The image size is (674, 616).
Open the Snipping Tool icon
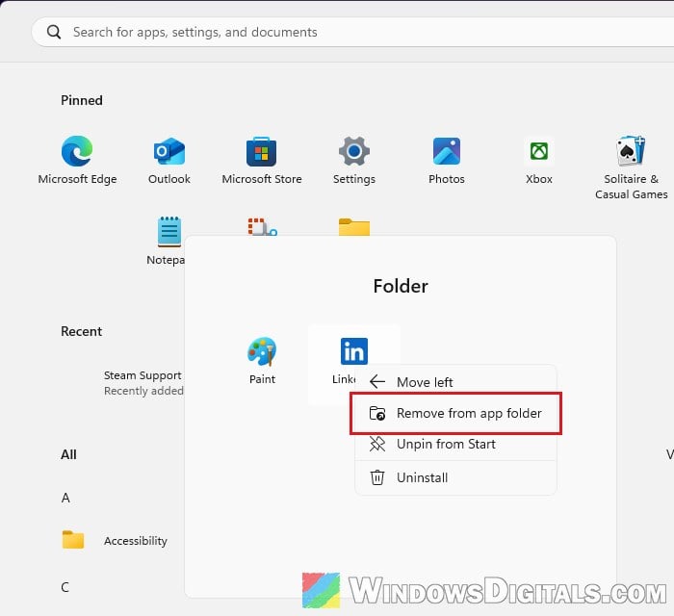(262, 227)
